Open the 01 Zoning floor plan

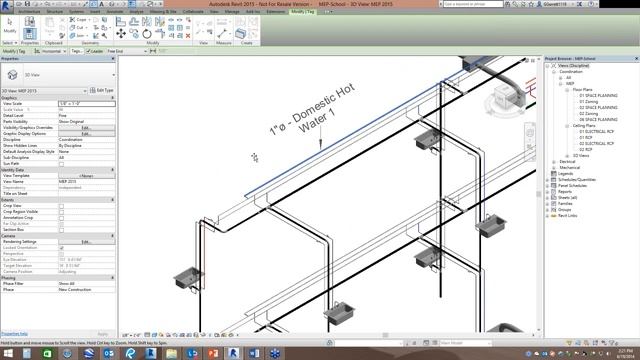pos(589,102)
